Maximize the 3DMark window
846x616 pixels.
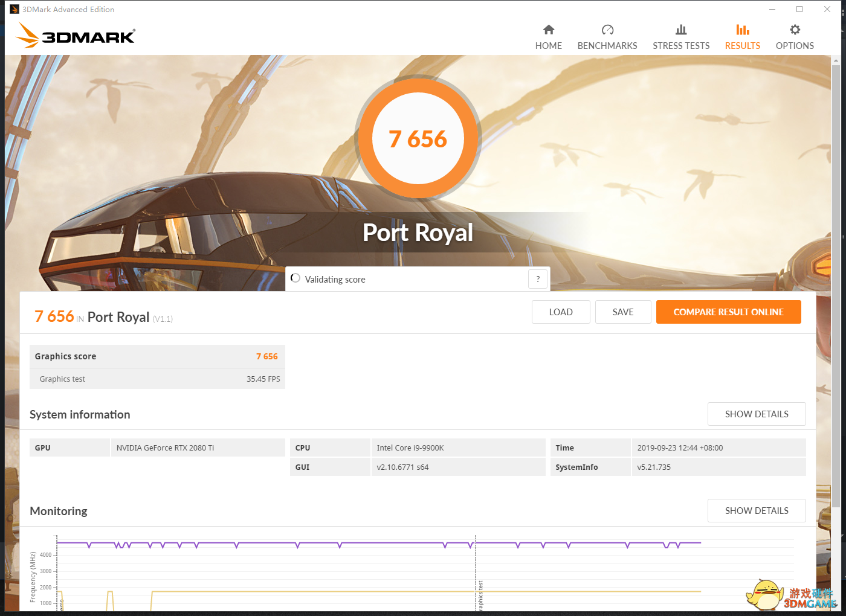point(799,9)
